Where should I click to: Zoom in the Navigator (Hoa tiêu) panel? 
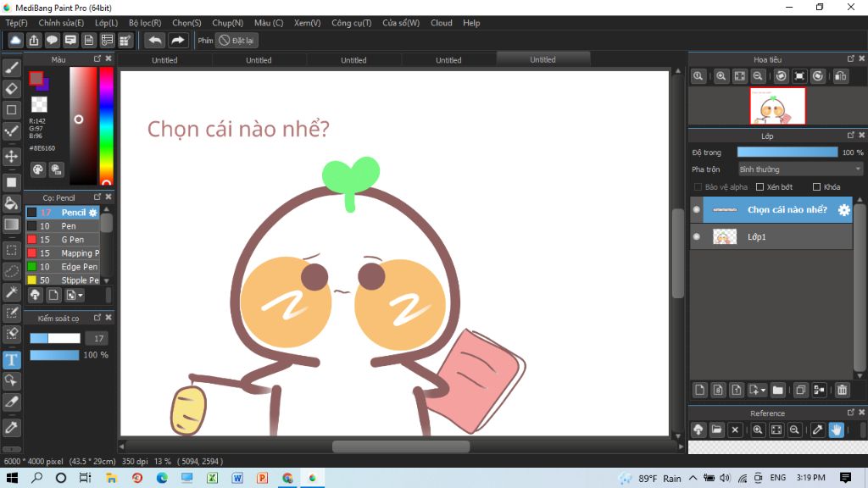tap(721, 76)
